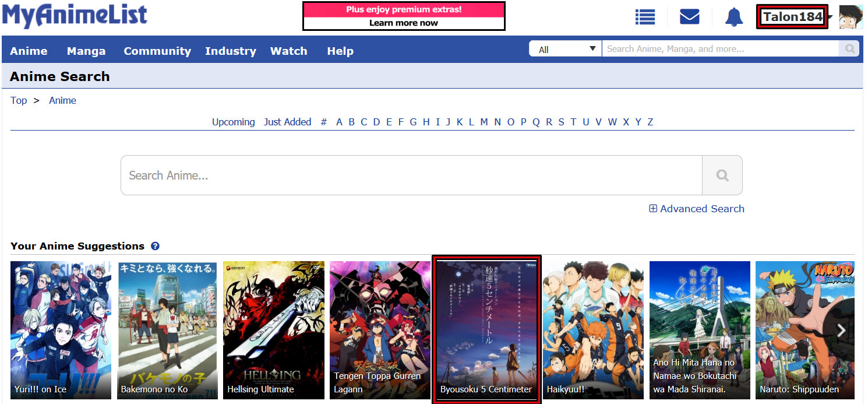Click the Top breadcrumb link
868x404 pixels.
(x=19, y=100)
